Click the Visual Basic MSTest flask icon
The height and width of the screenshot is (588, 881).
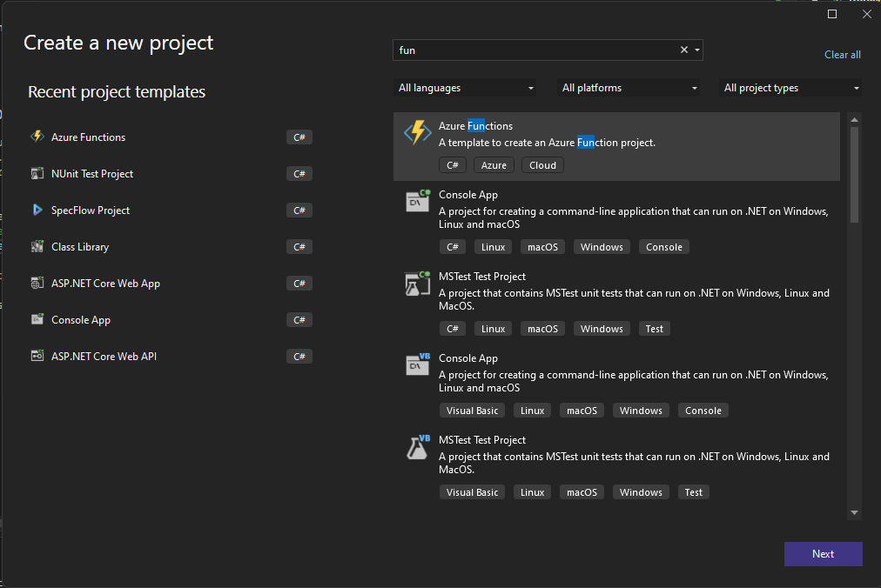418,446
